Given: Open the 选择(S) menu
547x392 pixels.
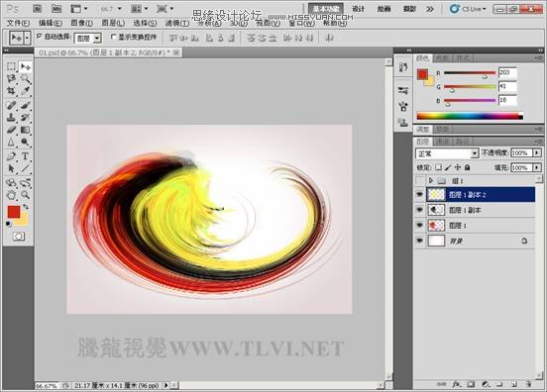Looking at the screenshot, I should point(145,23).
